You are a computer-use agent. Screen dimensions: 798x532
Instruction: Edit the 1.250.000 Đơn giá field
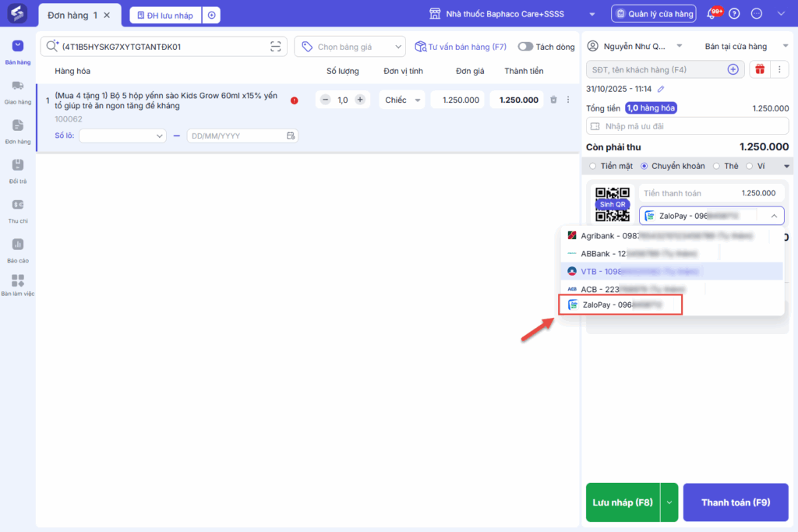(457, 100)
